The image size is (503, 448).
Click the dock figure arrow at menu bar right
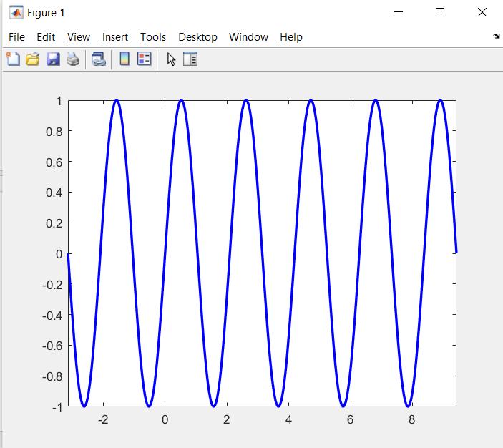tap(497, 36)
